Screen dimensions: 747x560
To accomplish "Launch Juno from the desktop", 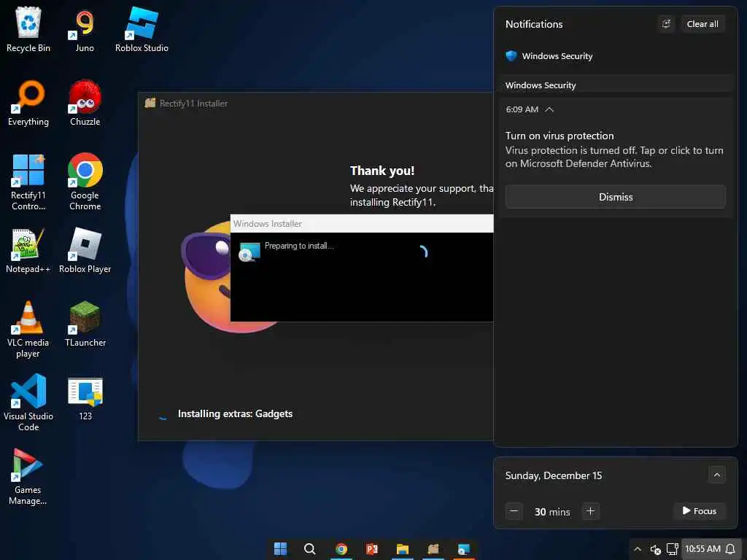I will coord(85,29).
